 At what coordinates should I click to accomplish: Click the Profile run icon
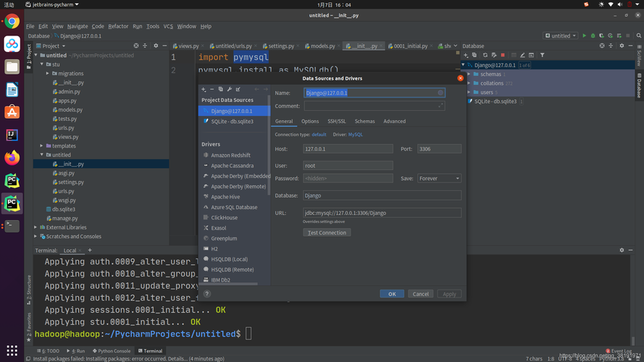(611, 35)
